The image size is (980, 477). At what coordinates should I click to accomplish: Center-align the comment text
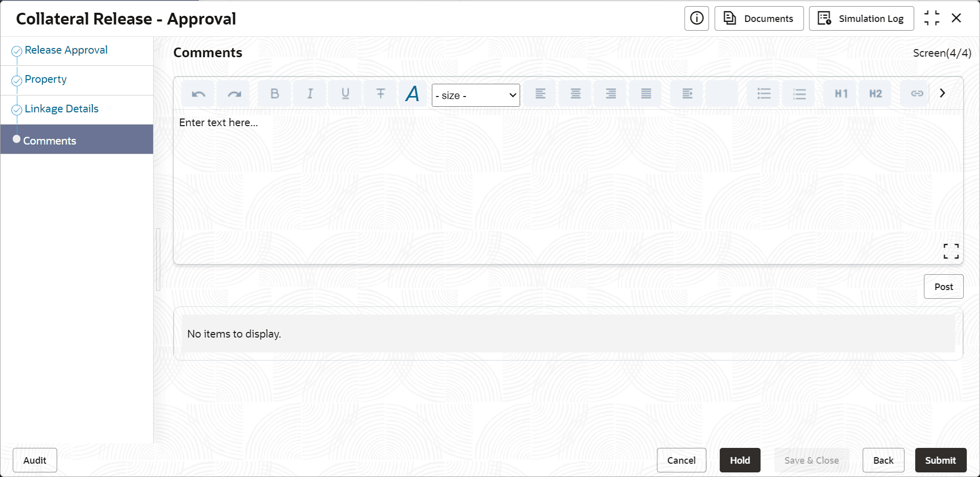click(576, 94)
